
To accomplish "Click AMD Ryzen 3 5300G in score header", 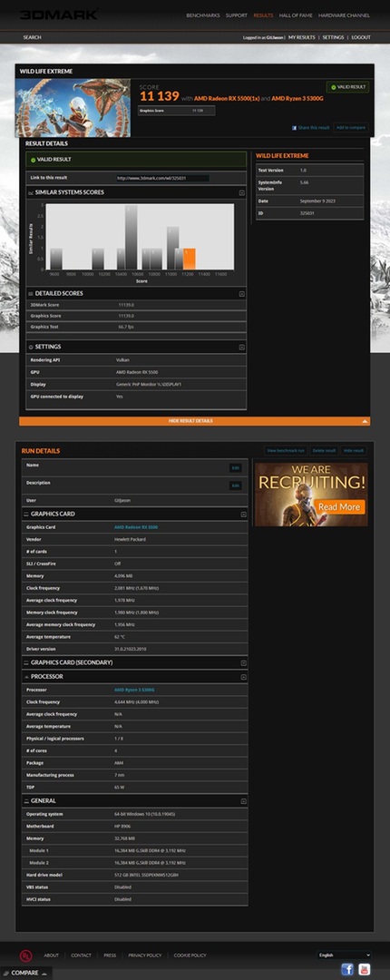I will (297, 99).
